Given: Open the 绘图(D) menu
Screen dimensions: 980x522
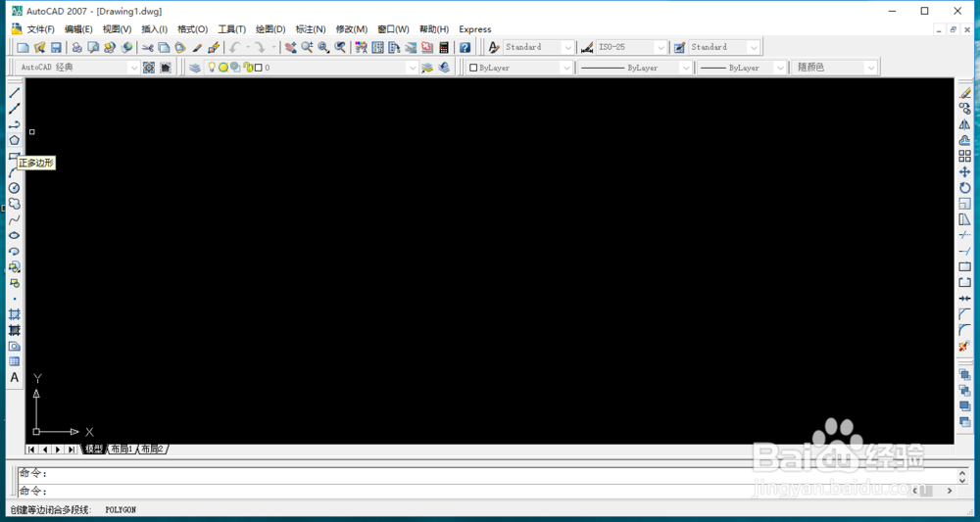Looking at the screenshot, I should [x=270, y=29].
